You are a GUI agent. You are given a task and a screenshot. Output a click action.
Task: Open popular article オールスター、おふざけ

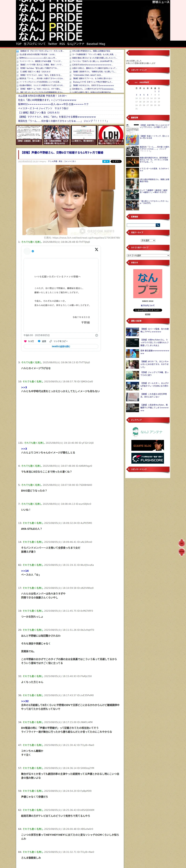point(155,386)
